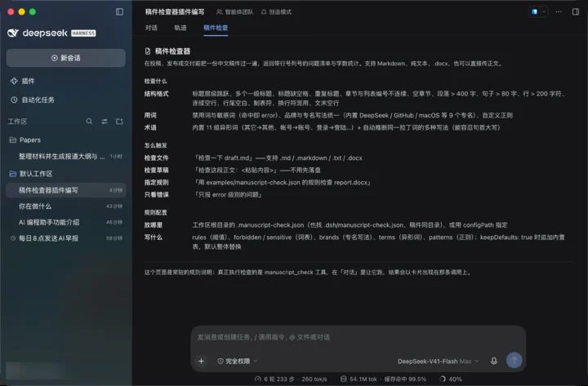
Task: Toggle the 创造模式 option in header
Action: point(276,12)
